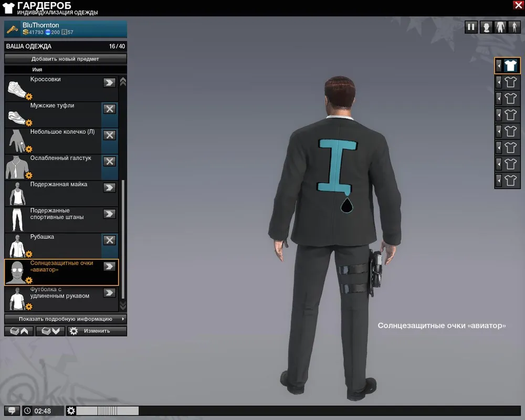Select the Небольшое колечко (Л) row
Image resolution: width=525 pixels, height=420 pixels.
(61, 141)
